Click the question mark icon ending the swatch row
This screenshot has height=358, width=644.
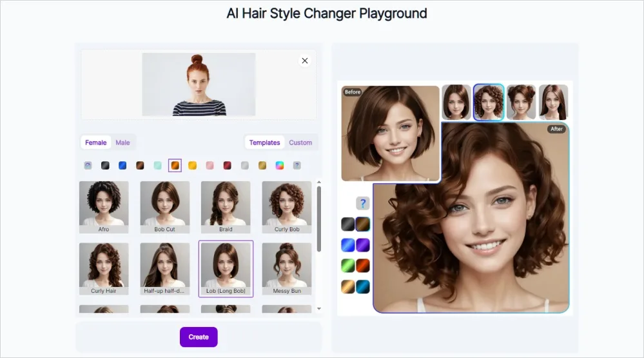click(x=297, y=166)
